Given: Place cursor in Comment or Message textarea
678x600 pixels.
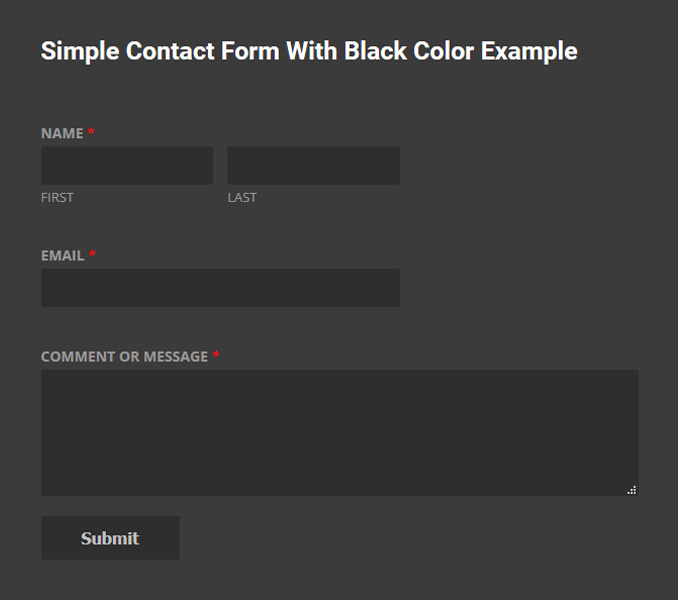Looking at the screenshot, I should point(339,432).
